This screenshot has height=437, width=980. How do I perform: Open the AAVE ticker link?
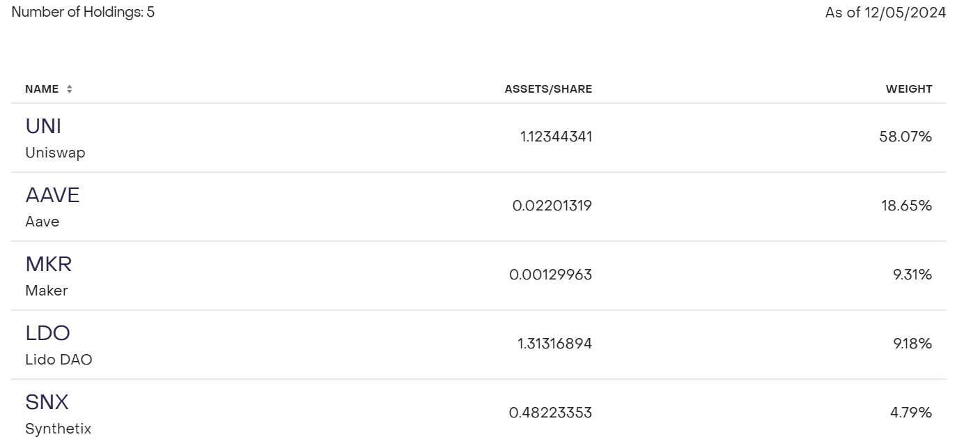52,195
